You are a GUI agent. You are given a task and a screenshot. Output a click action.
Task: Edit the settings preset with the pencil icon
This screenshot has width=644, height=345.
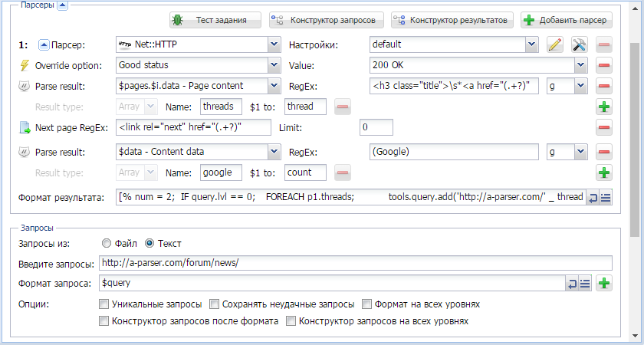[555, 44]
